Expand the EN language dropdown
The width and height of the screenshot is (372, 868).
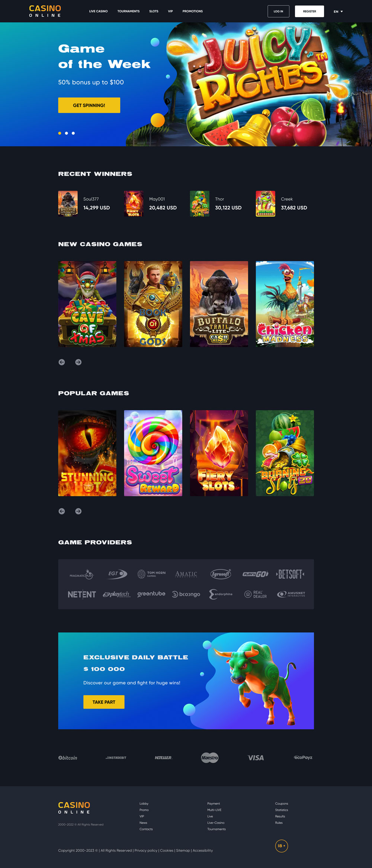(x=338, y=12)
